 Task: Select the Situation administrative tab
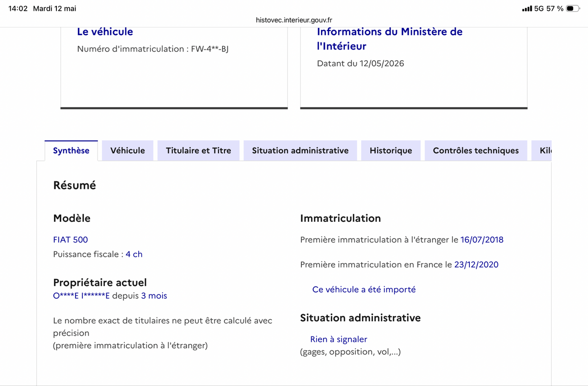click(x=300, y=150)
